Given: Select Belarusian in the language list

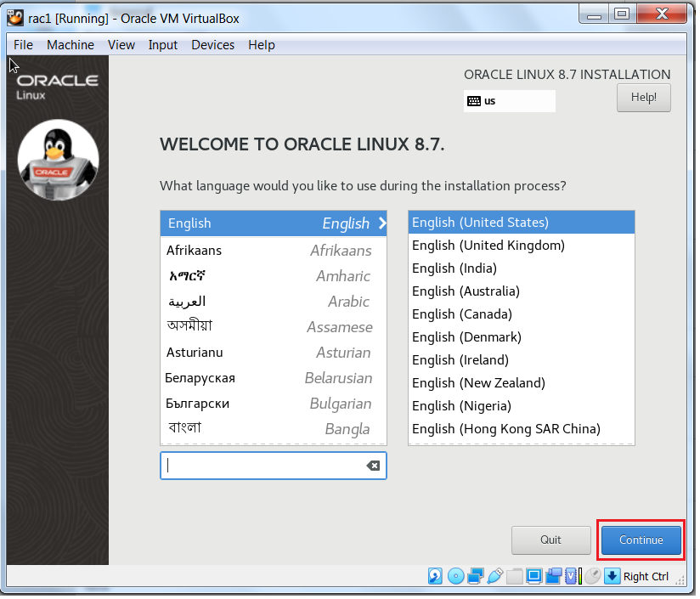Looking at the screenshot, I should tap(275, 380).
